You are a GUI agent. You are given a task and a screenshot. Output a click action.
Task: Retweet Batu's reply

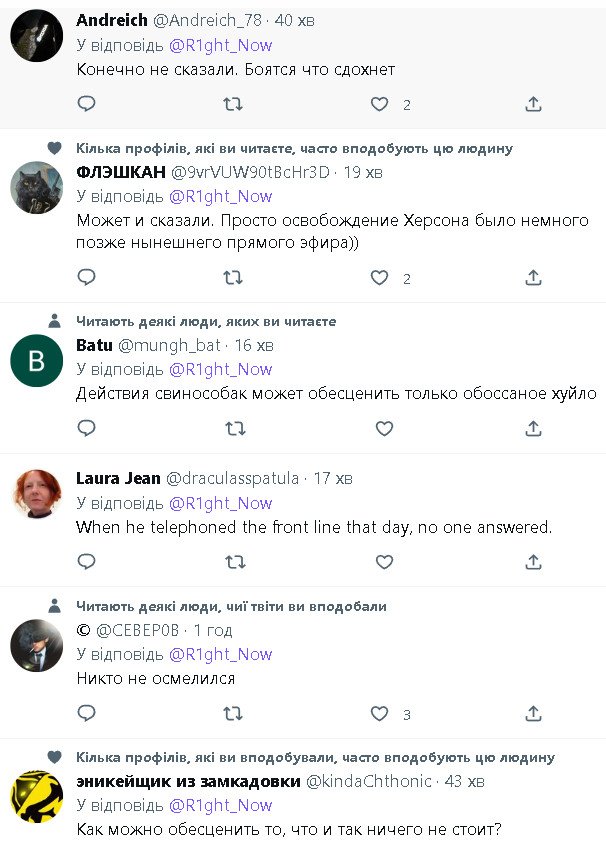click(235, 428)
